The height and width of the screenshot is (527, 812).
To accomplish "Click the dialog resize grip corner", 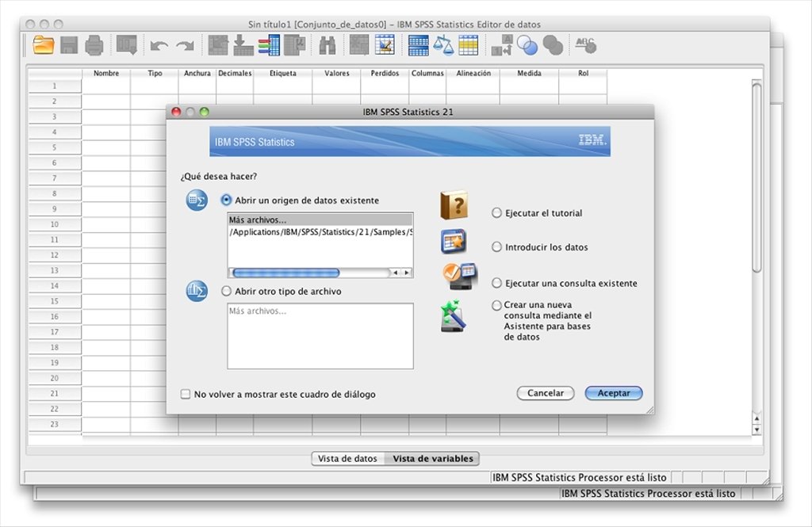I will [650, 410].
